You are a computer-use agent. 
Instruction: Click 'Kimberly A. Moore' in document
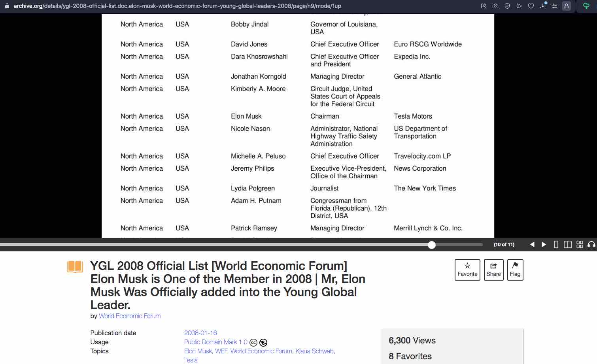[258, 89]
